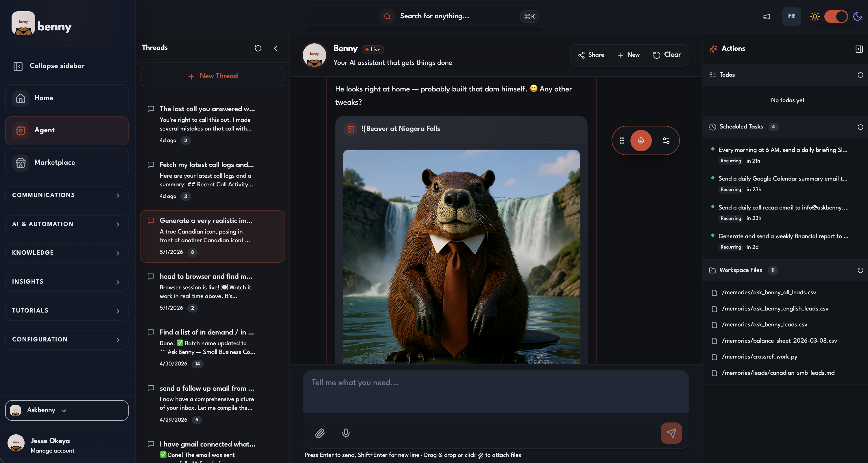Click the New Thread button

[212, 76]
